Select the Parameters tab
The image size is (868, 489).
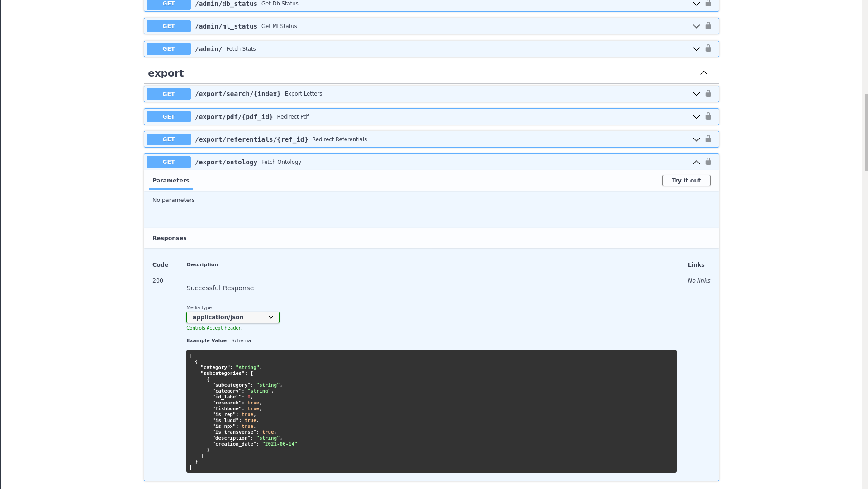(171, 180)
